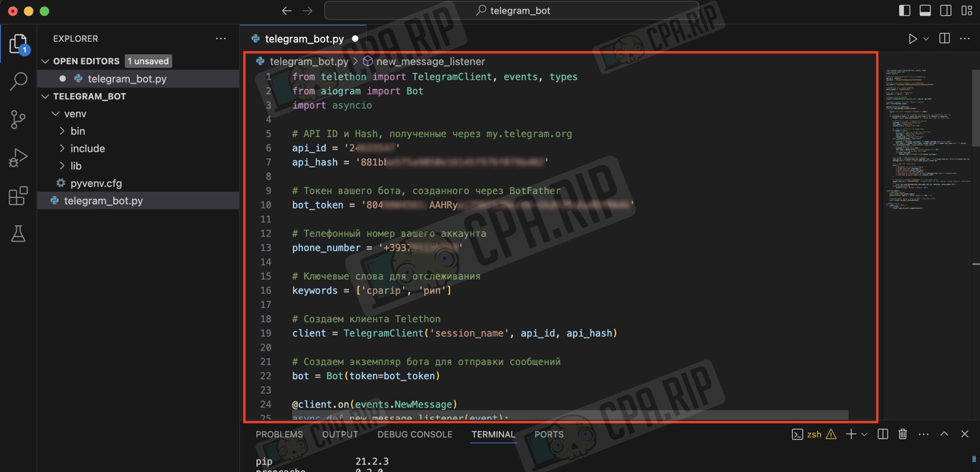Click line number 22 in the gutter
This screenshot has height=472, width=980.
click(265, 376)
